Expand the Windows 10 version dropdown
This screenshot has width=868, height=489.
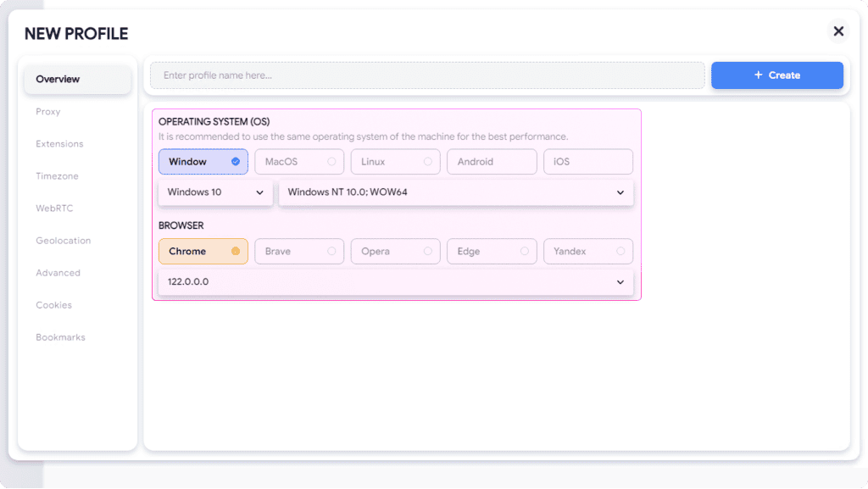[215, 192]
